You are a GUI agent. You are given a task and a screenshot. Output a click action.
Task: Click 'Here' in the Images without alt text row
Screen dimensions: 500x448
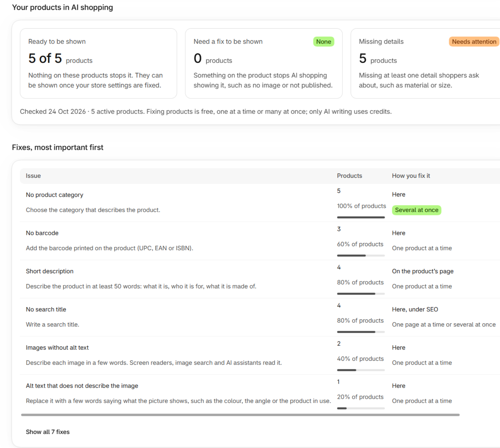click(x=398, y=348)
